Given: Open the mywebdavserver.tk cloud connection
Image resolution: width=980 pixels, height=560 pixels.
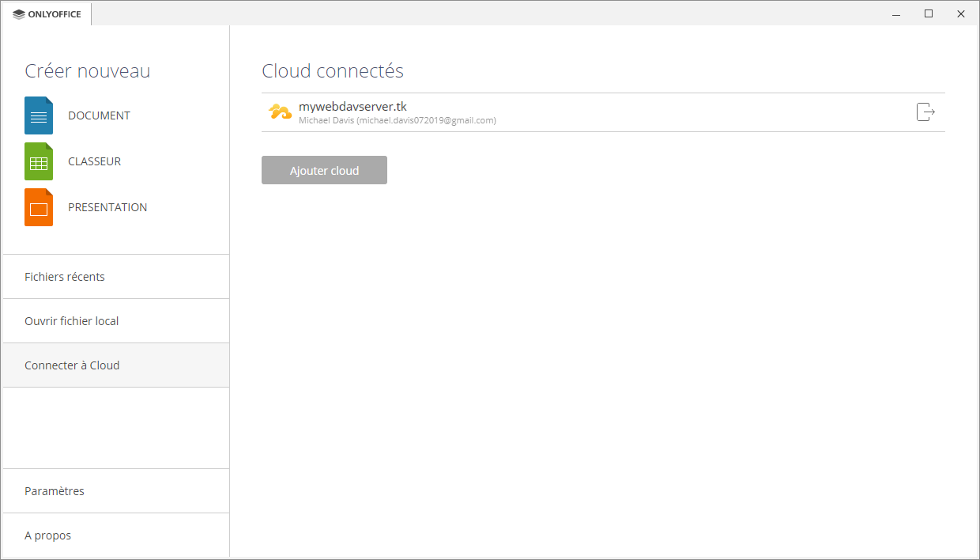Looking at the screenshot, I should coord(352,107).
